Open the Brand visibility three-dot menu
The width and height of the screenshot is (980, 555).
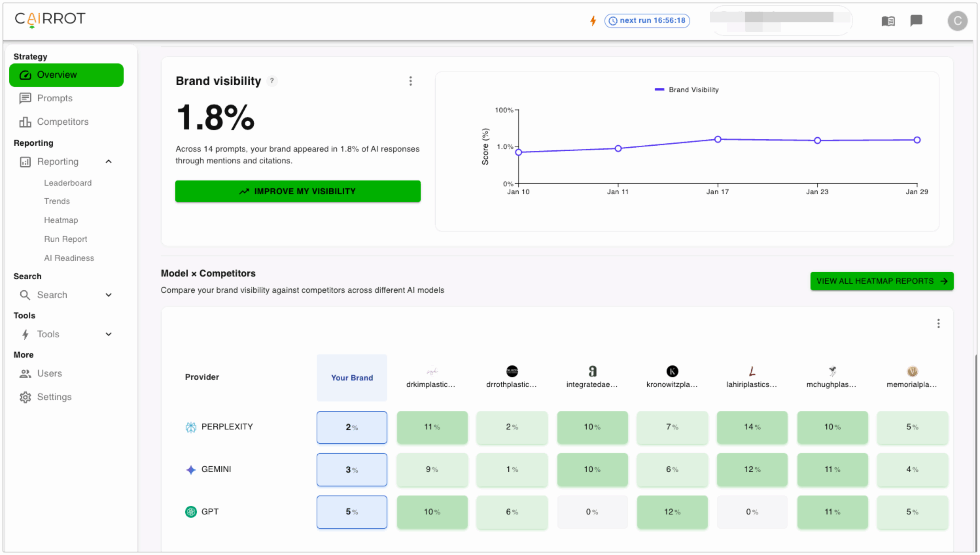pos(410,81)
